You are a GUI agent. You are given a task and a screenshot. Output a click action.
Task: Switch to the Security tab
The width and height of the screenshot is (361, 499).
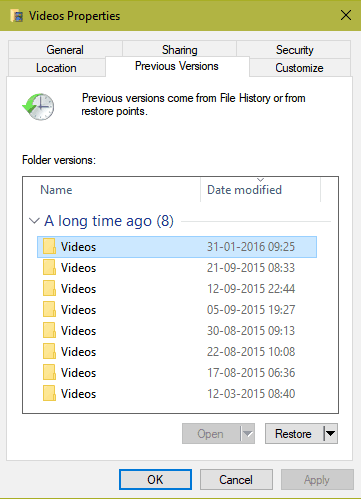coord(294,50)
